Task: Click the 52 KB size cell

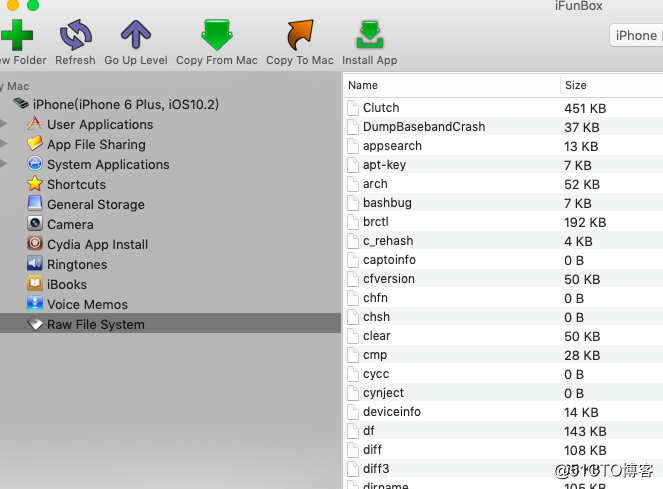Action: point(582,184)
